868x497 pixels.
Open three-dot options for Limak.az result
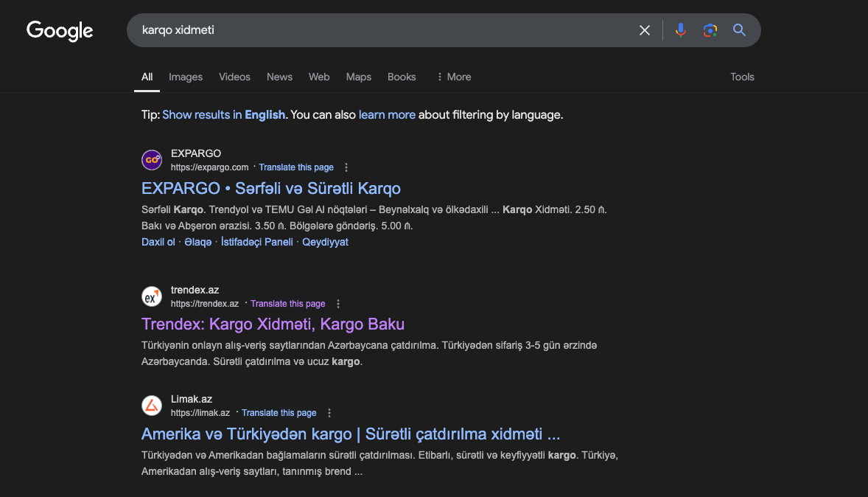click(x=329, y=413)
